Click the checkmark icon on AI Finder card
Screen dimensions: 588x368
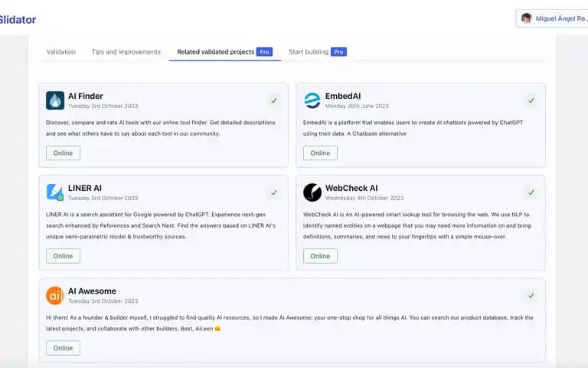(274, 100)
